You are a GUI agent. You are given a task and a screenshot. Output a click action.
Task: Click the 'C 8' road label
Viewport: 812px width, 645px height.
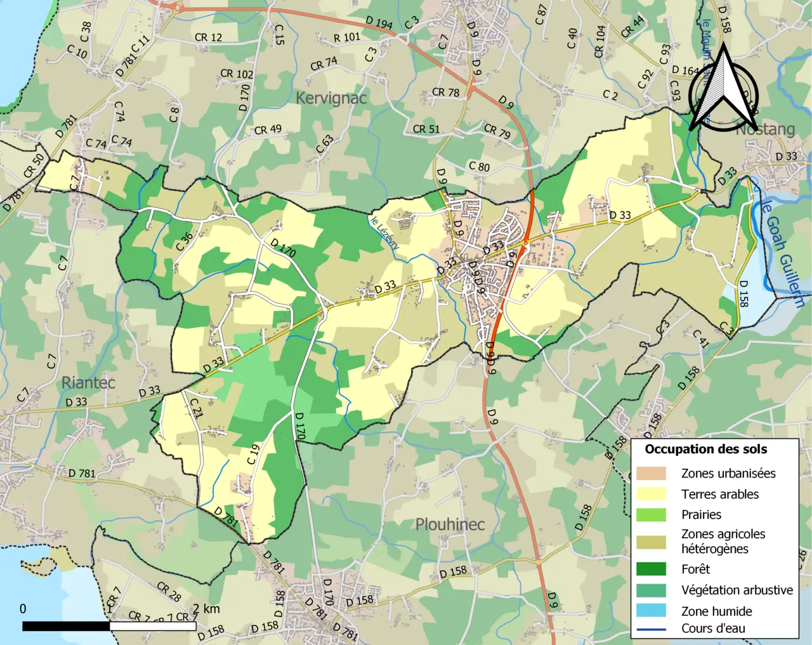[x=174, y=114]
